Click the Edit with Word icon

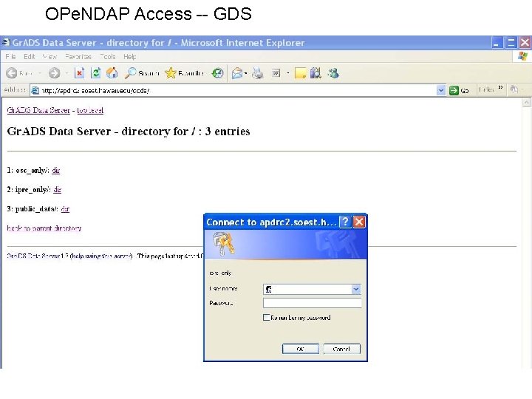coord(276,73)
